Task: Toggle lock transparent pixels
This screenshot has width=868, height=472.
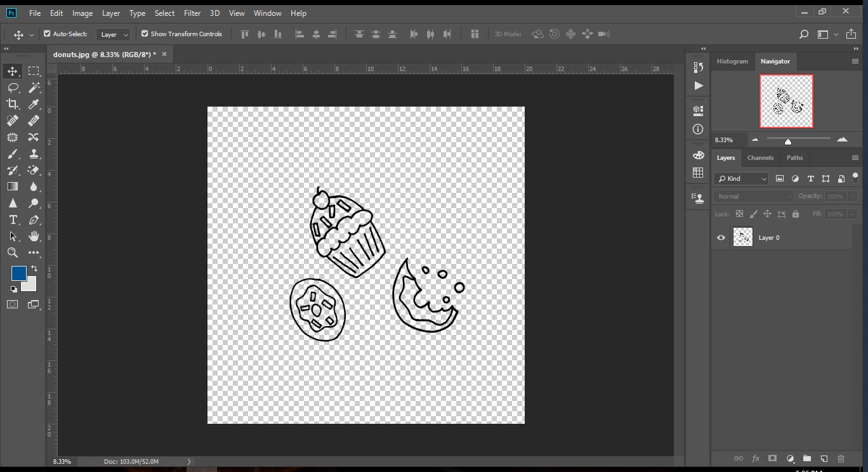Action: [x=740, y=214]
